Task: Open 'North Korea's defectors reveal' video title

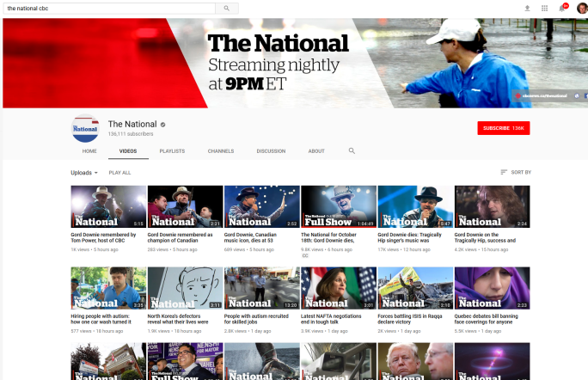Action: [178, 319]
